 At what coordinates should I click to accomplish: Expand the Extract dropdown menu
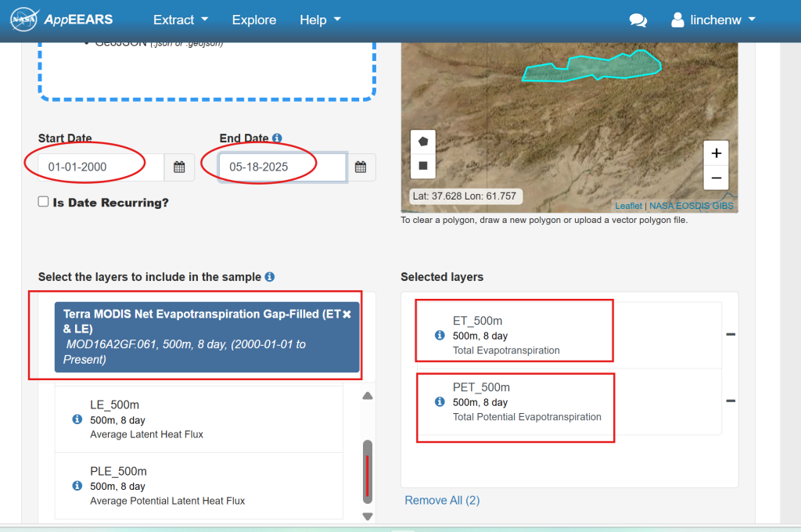pos(181,20)
